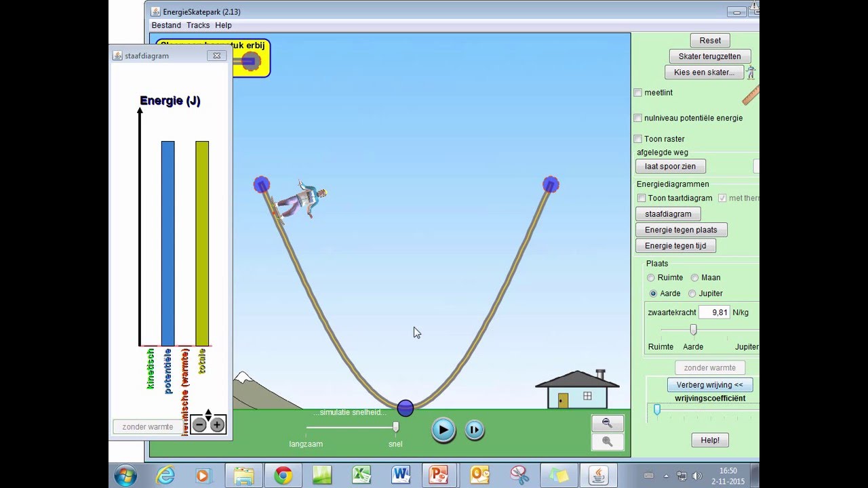
Task: Open the Tracks menu
Action: click(x=198, y=25)
